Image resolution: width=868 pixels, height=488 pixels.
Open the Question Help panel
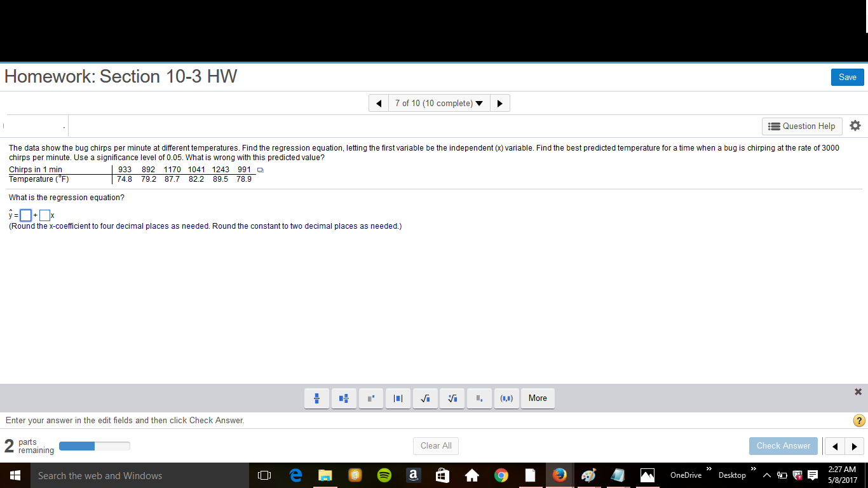click(x=802, y=126)
